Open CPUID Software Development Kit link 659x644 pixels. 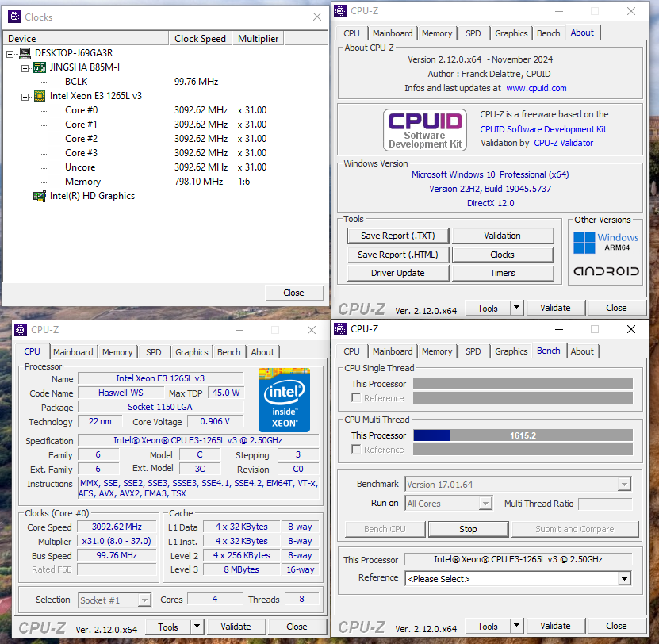click(x=543, y=129)
